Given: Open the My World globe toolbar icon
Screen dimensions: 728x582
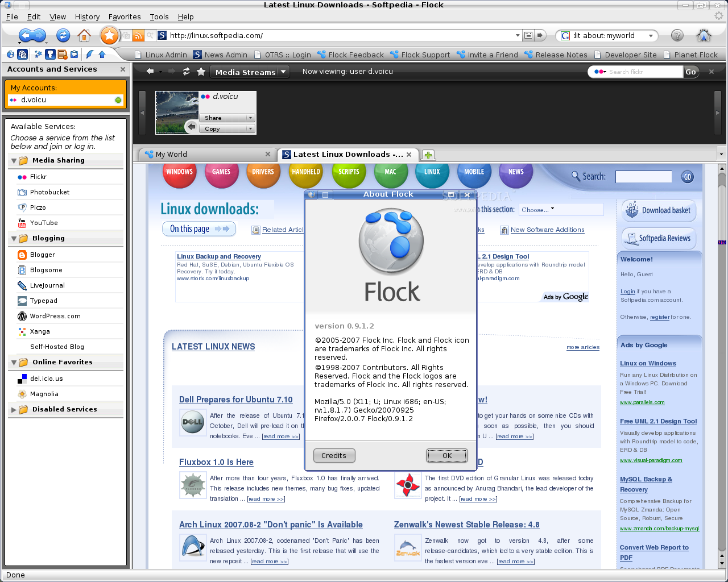Looking at the screenshot, I should (10, 55).
